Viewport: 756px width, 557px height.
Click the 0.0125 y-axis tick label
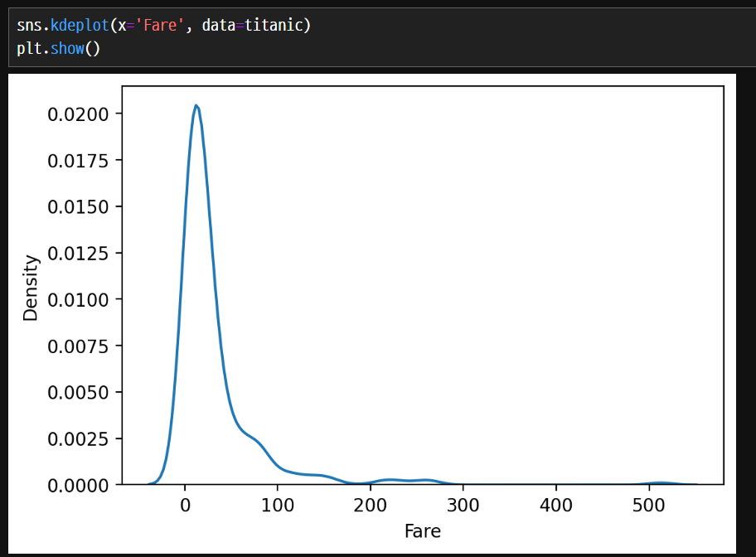click(x=78, y=253)
